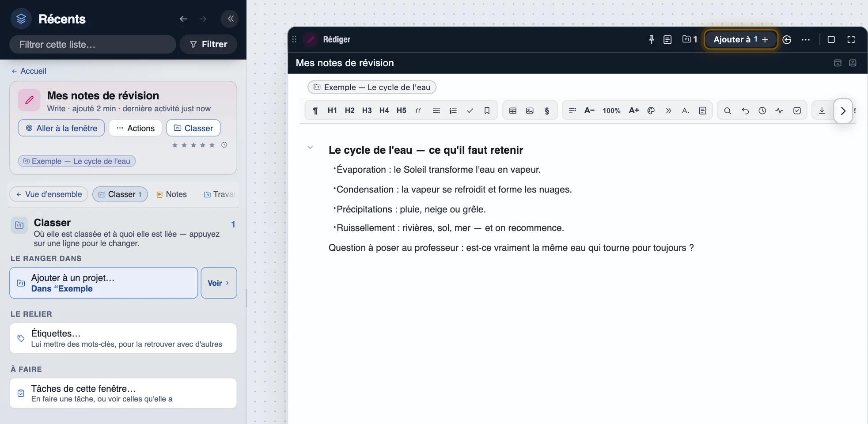The width and height of the screenshot is (868, 424).
Task: Click the download icon in editor toolbar
Action: pos(822,111)
